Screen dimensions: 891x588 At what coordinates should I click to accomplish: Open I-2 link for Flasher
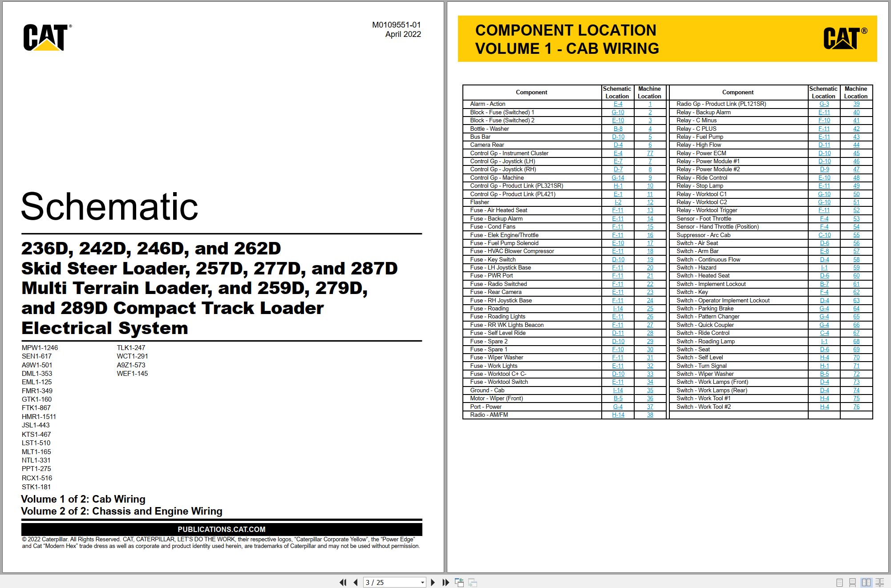(618, 202)
